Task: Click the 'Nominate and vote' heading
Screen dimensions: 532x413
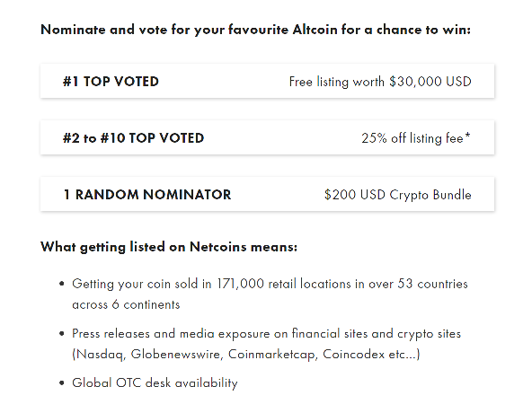Action: pyautogui.click(x=255, y=30)
